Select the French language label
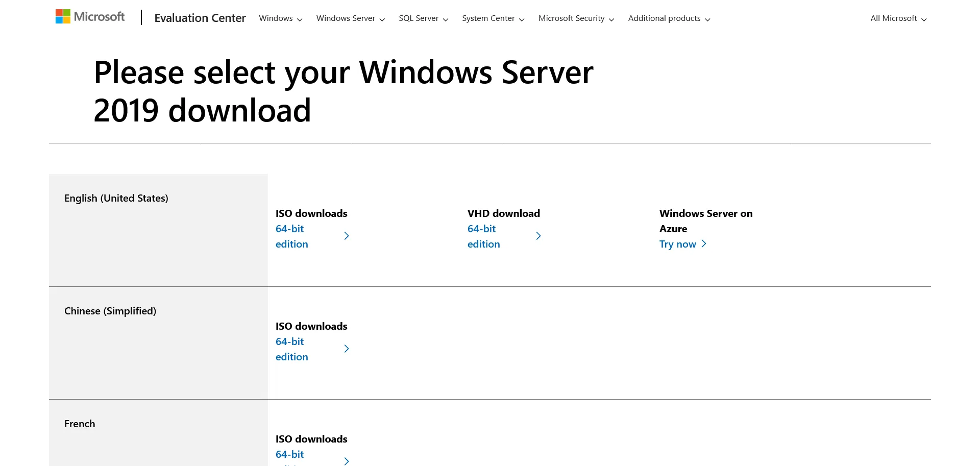 pos(80,424)
